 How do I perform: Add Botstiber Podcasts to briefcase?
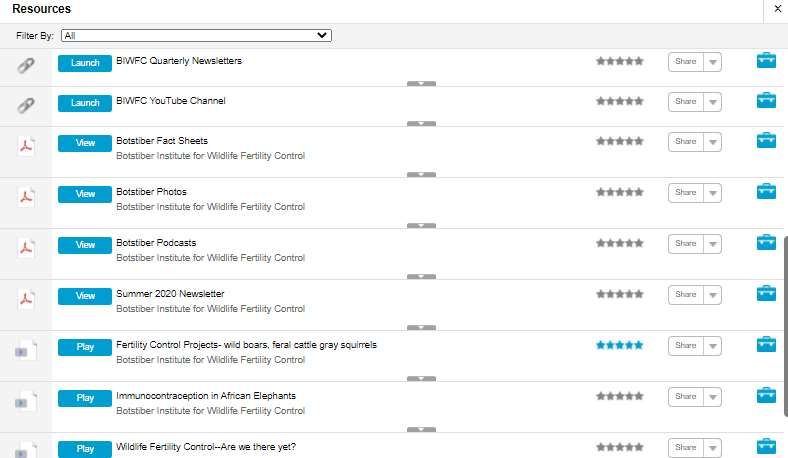(x=766, y=242)
